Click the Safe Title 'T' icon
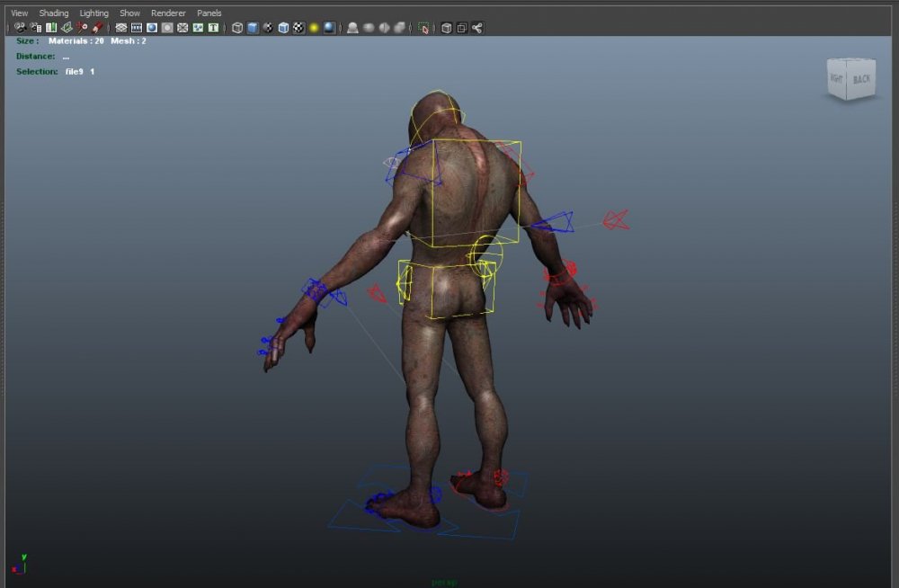This screenshot has height=588, width=899. click(213, 28)
